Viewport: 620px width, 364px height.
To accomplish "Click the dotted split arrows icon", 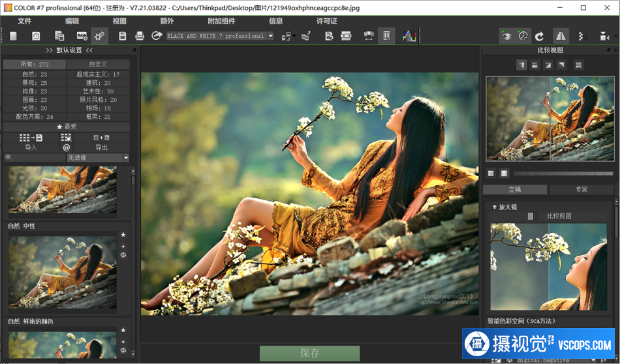I will coord(582,37).
